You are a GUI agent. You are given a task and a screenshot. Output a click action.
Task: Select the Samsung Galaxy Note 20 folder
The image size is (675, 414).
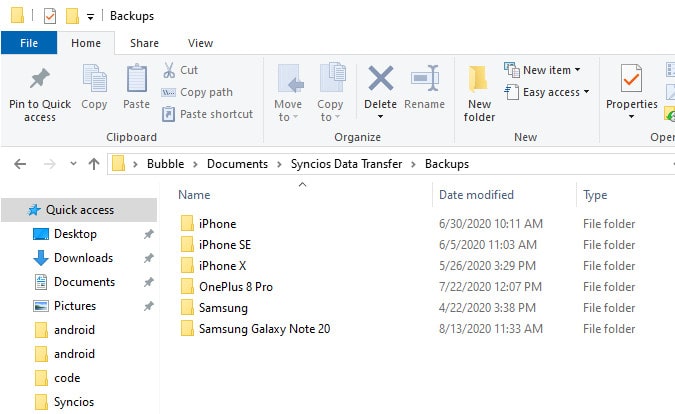(x=264, y=329)
